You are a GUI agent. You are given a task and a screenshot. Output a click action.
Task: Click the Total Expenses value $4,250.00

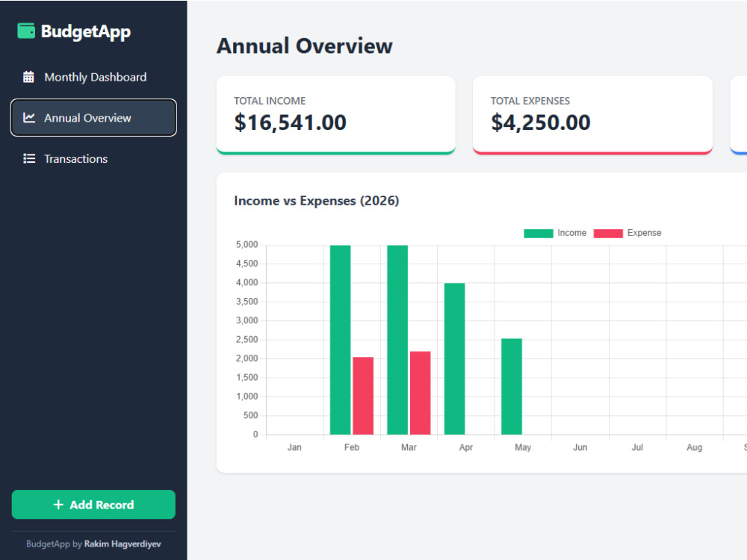(x=541, y=122)
